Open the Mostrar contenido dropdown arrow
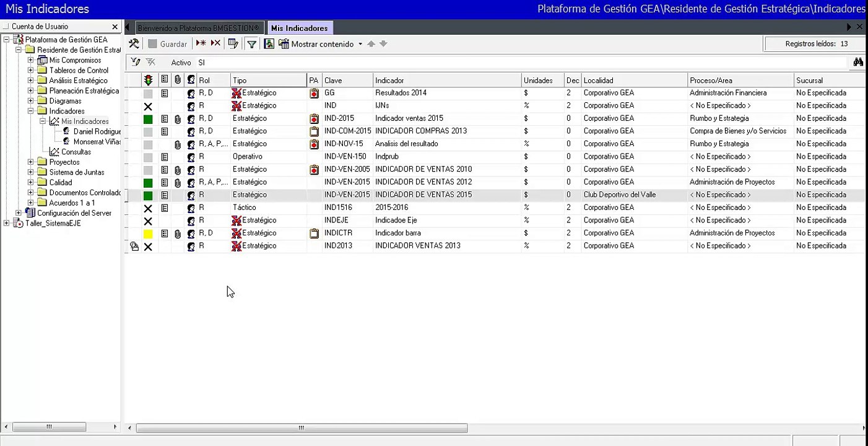868x446 pixels. pyautogui.click(x=360, y=44)
